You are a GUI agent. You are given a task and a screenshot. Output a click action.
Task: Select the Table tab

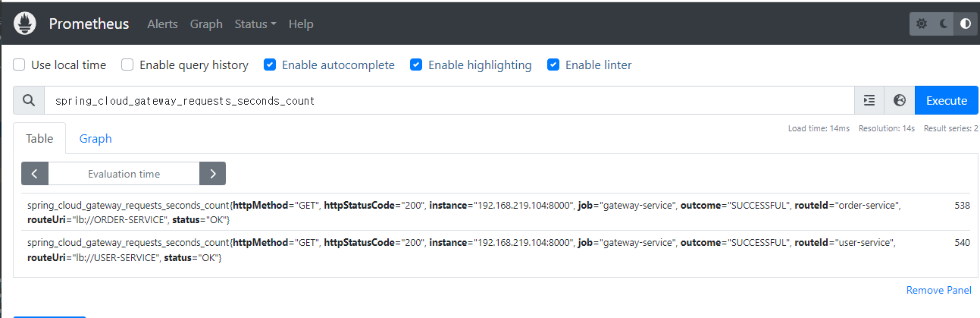(x=39, y=138)
